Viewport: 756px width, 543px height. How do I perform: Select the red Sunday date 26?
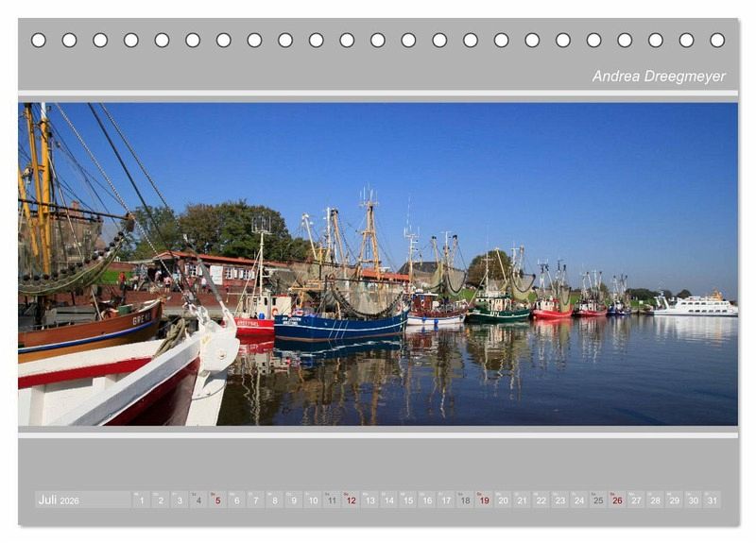click(618, 500)
